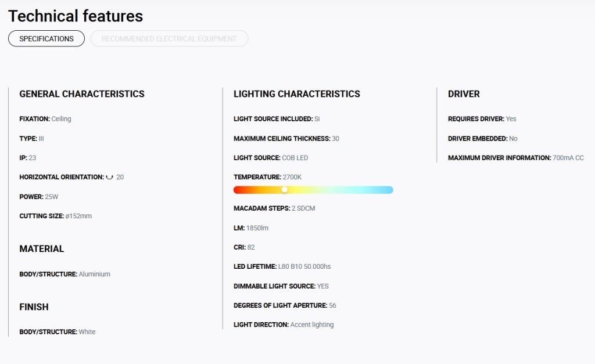
Task: Click the Accent lighting direction value
Action: [x=312, y=325]
